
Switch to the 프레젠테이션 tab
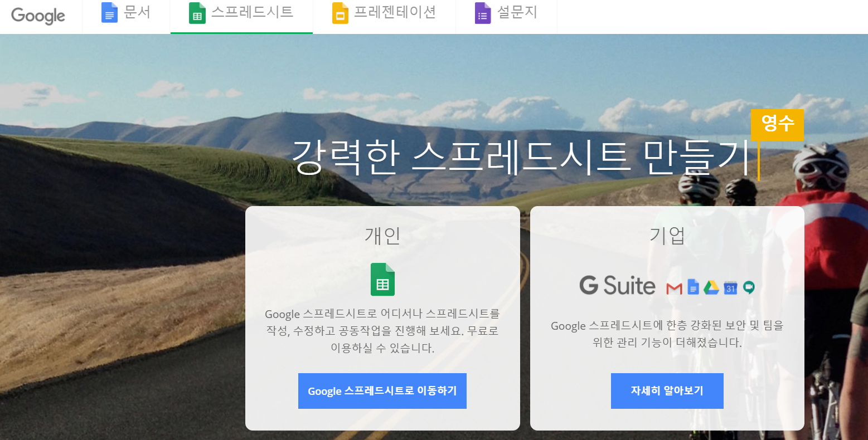(384, 16)
